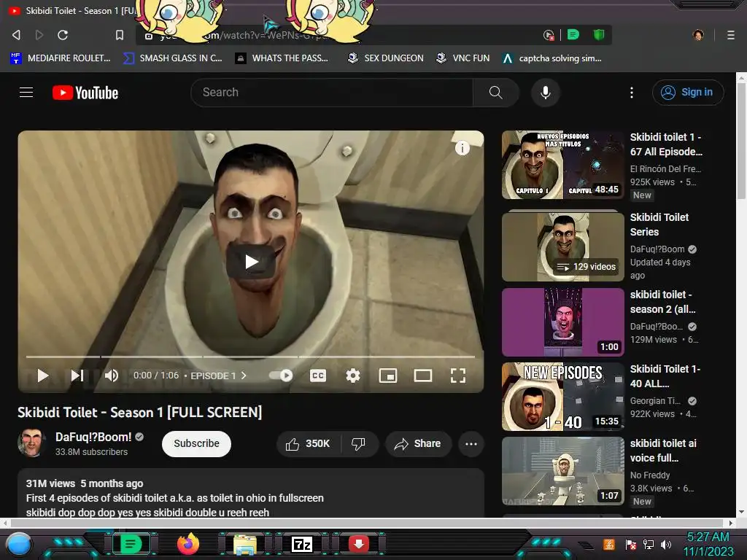Open the MEDIAFIRE ROULET... bookmark

click(60, 58)
